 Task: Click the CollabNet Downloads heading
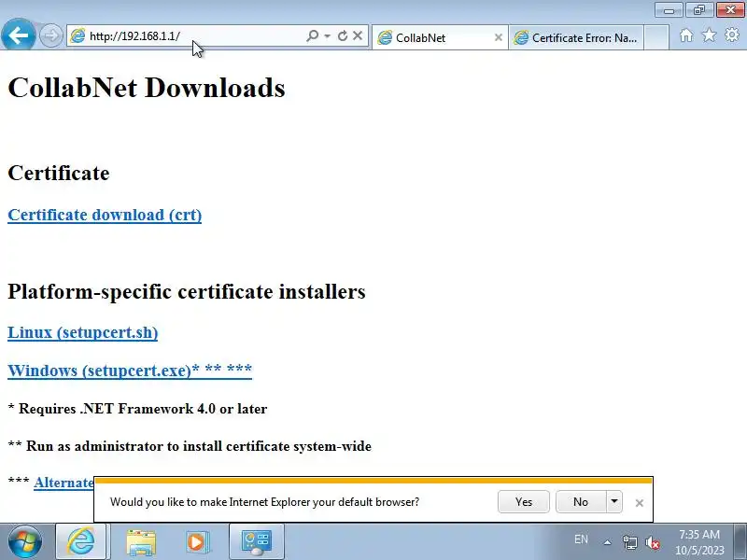tap(147, 88)
